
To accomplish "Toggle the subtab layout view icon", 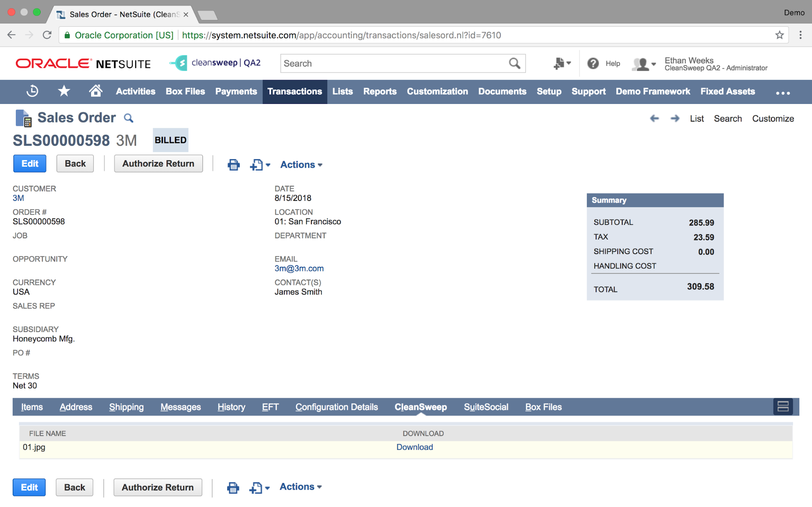I will point(783,406).
